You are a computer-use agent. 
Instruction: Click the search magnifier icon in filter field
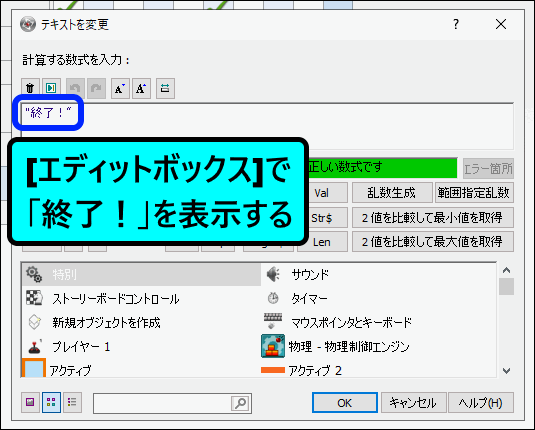click(240, 403)
